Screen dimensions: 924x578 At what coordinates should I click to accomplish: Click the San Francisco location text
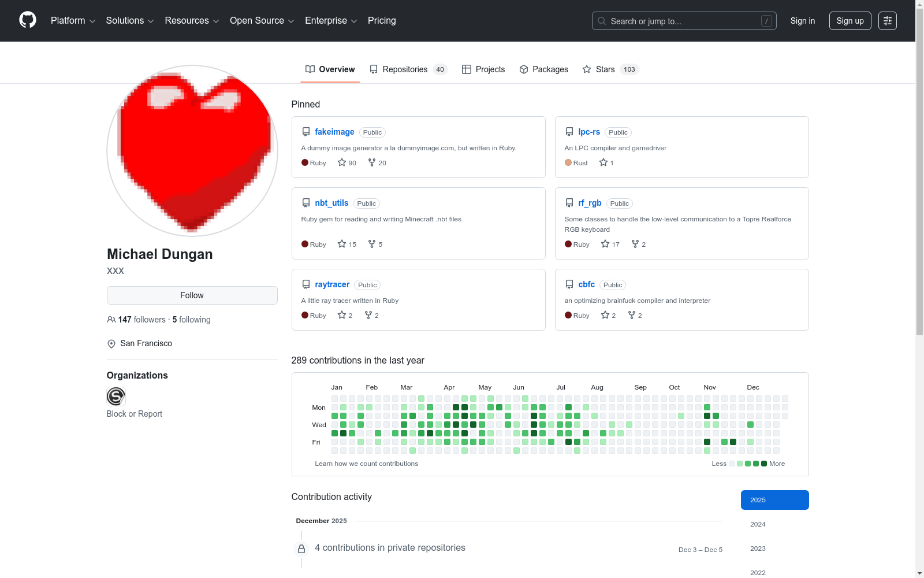[146, 343]
